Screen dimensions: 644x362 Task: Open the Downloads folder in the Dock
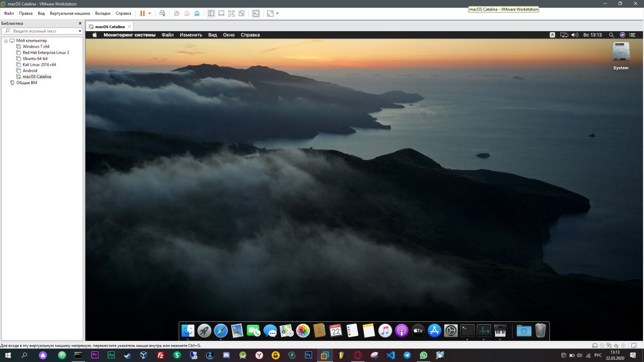click(524, 330)
